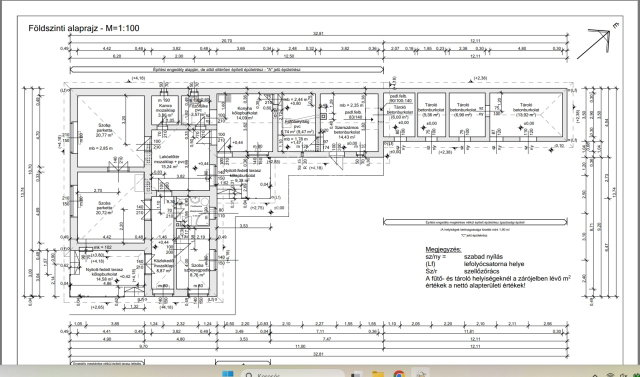The image size is (640, 377).
Task: Click the 'Megjegyzés:' heading
Action: [443, 249]
